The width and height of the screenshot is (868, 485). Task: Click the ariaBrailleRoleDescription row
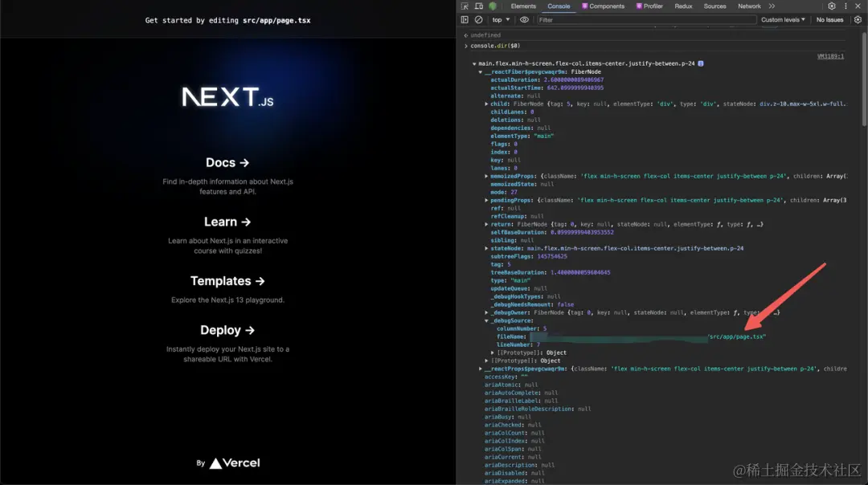[538, 410]
